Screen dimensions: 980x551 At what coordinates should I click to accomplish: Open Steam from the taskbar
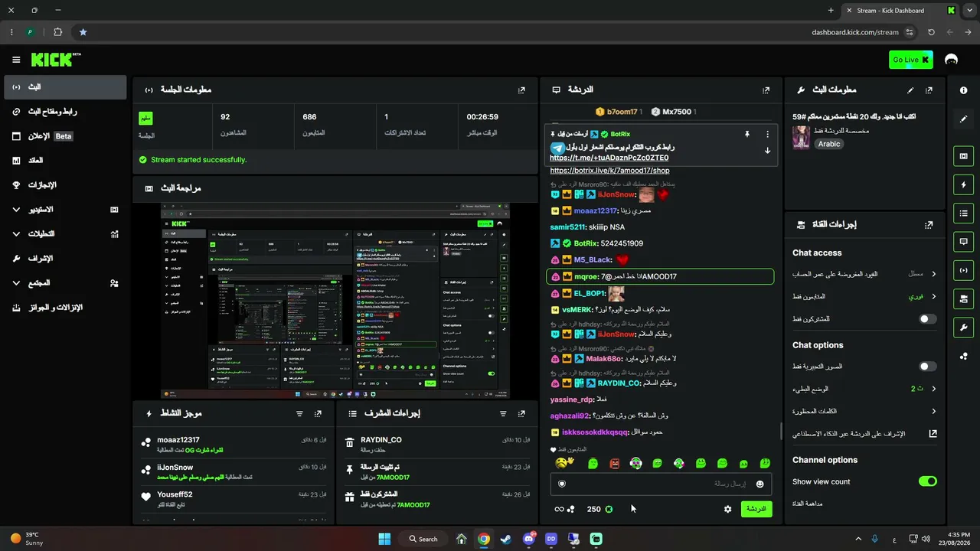[506, 539]
